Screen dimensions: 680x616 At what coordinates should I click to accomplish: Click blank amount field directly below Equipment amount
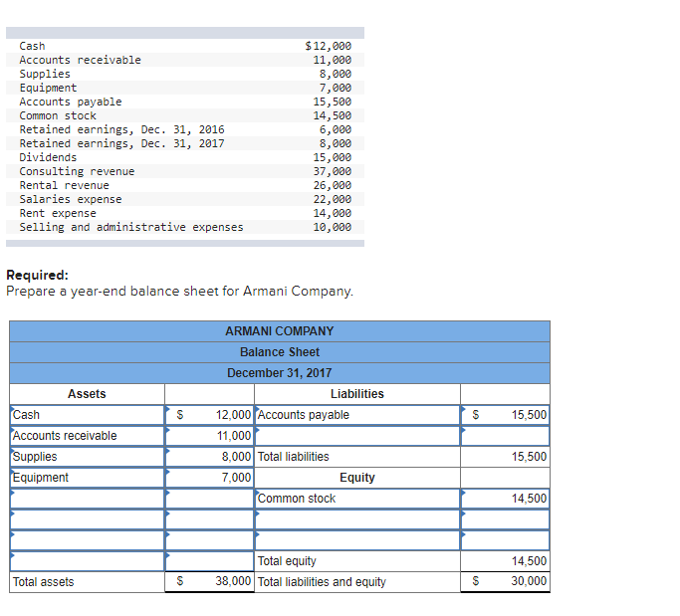click(x=209, y=499)
